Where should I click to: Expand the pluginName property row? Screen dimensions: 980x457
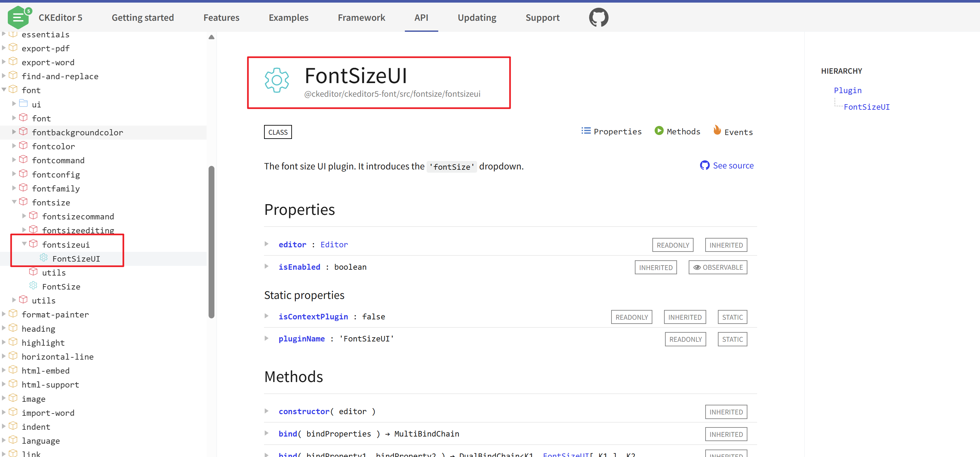tap(267, 339)
